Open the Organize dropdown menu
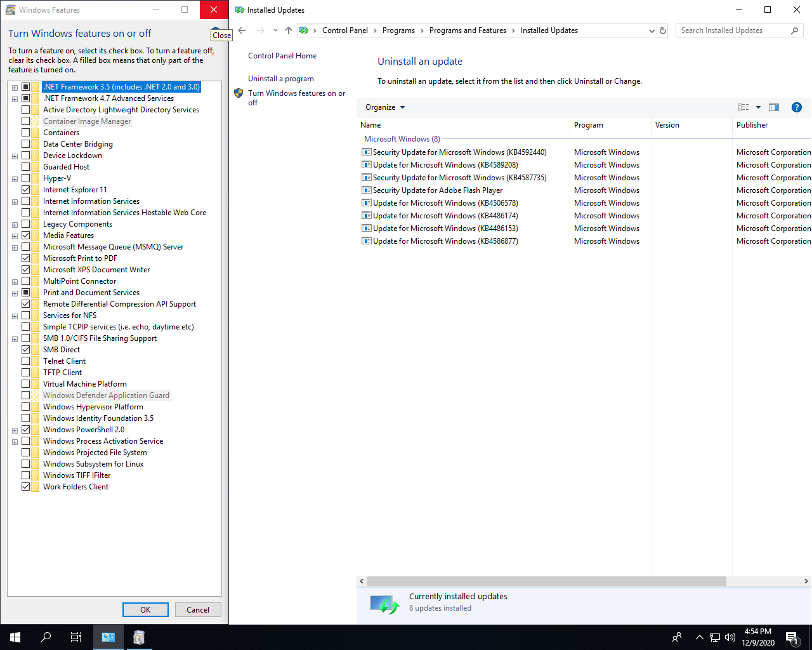 (x=385, y=107)
